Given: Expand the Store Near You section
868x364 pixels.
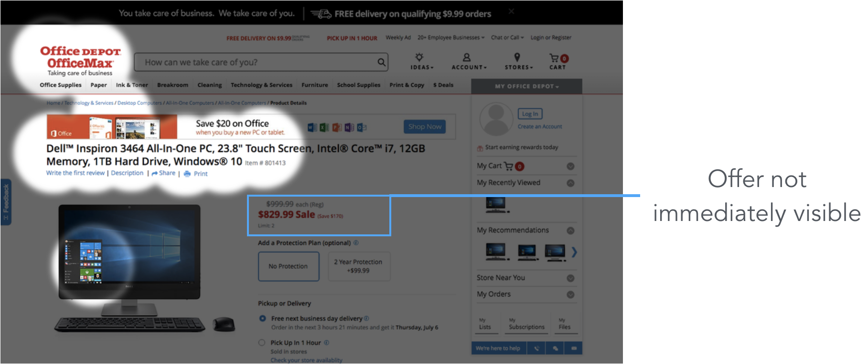Looking at the screenshot, I should pyautogui.click(x=570, y=278).
